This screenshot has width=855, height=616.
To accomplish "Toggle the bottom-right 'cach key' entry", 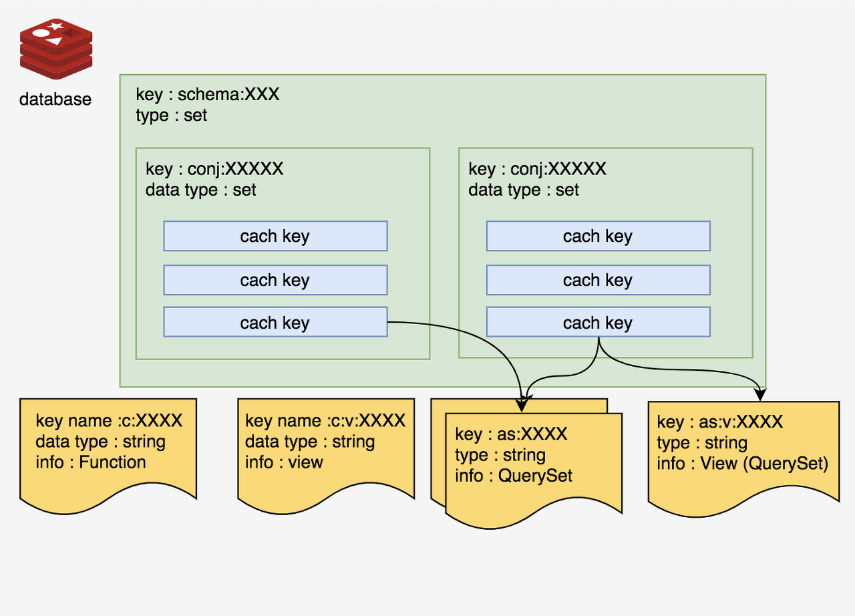I will click(x=598, y=321).
